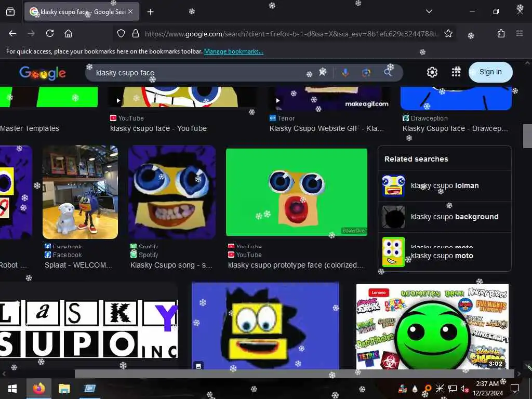Open klasky csupo face - YouTube result
This screenshot has width=532, height=399.
click(x=158, y=129)
